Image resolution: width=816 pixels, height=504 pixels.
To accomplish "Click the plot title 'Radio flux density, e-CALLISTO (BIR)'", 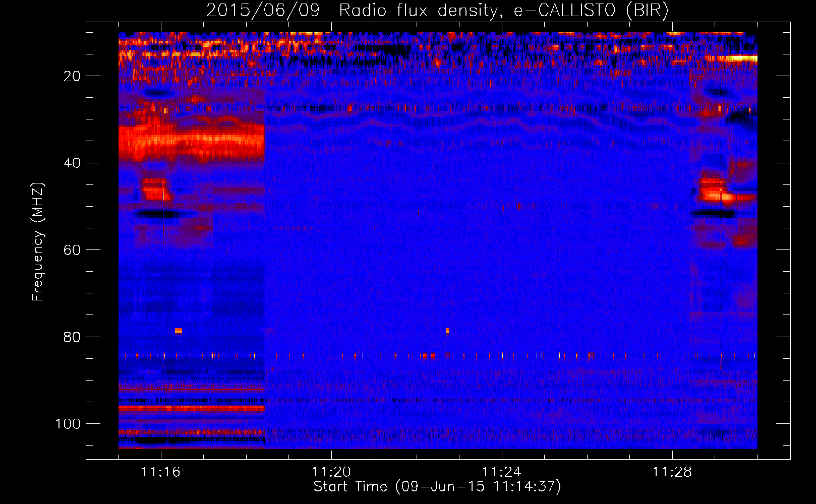I will (503, 11).
